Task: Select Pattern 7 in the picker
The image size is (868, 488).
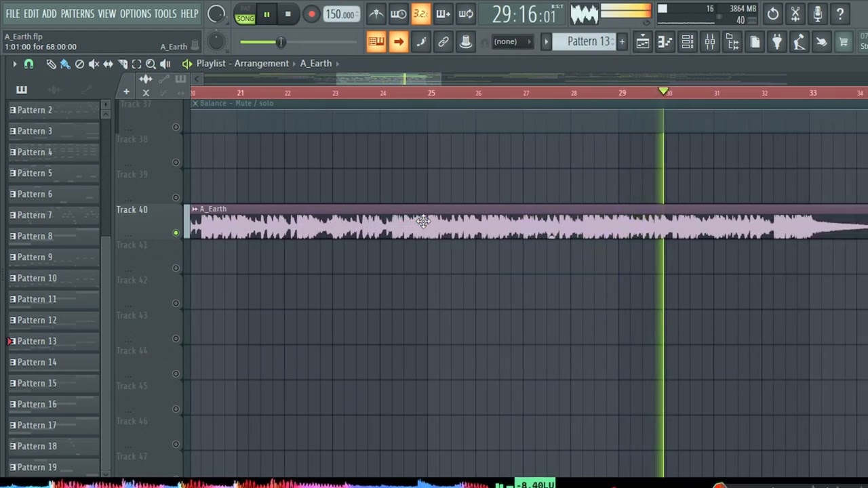Action: click(x=53, y=215)
